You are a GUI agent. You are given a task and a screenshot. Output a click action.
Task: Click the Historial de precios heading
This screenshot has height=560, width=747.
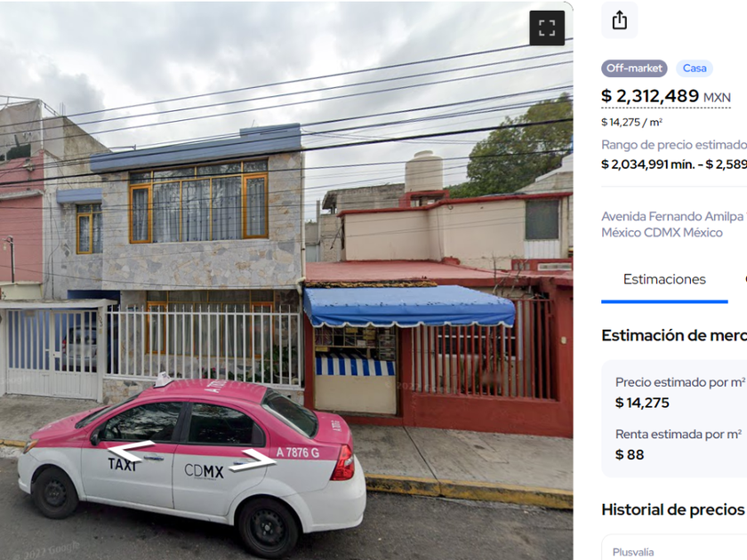tap(672, 509)
